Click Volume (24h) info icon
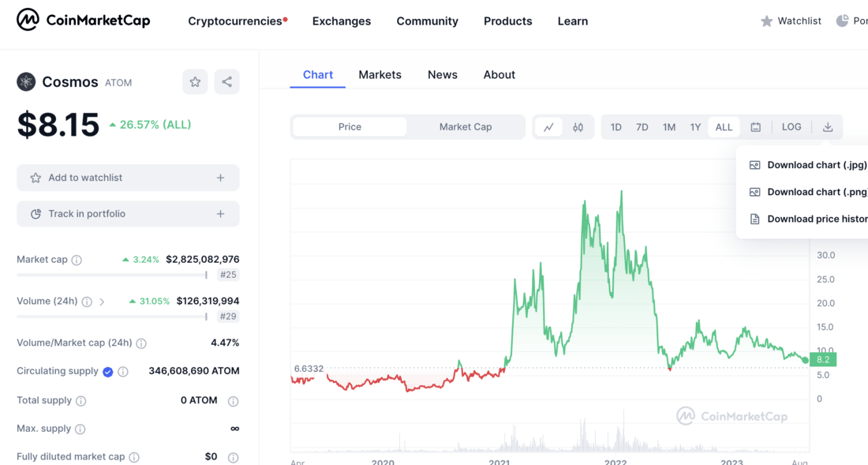 tap(87, 302)
